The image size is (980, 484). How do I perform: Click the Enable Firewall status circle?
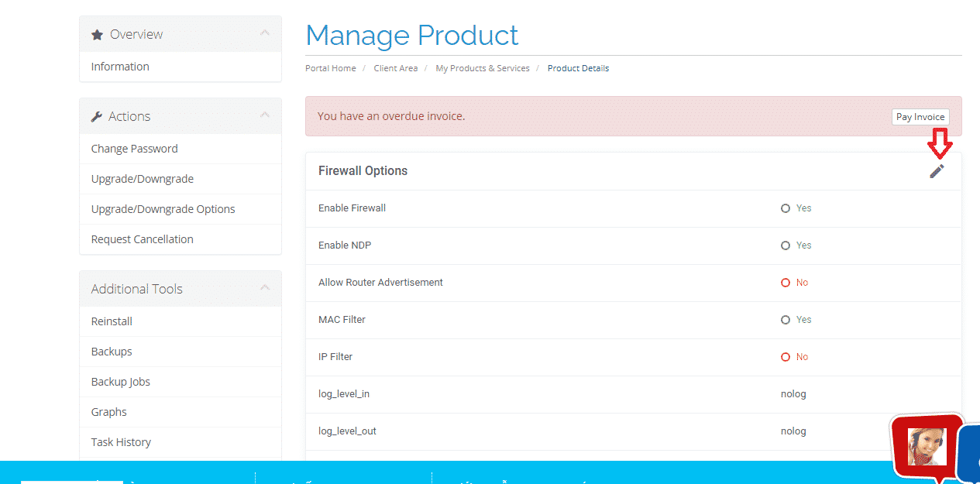click(x=786, y=208)
